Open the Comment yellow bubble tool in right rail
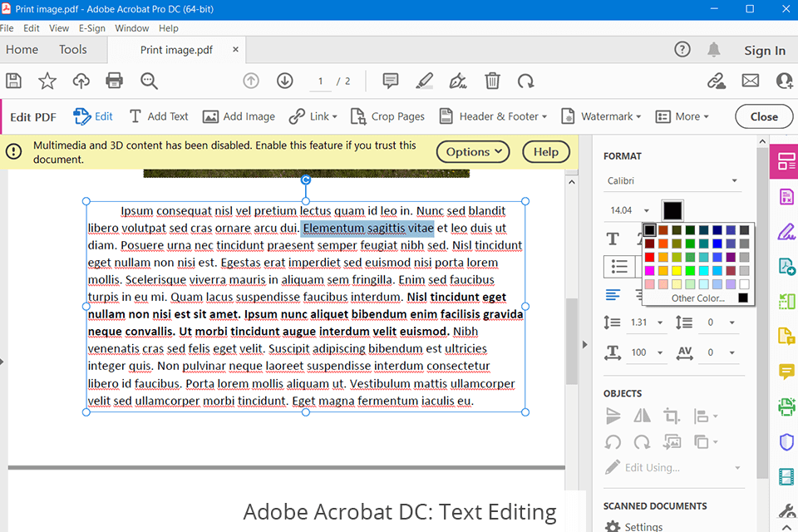Image resolution: width=798 pixels, height=532 pixels. pyautogui.click(x=787, y=372)
